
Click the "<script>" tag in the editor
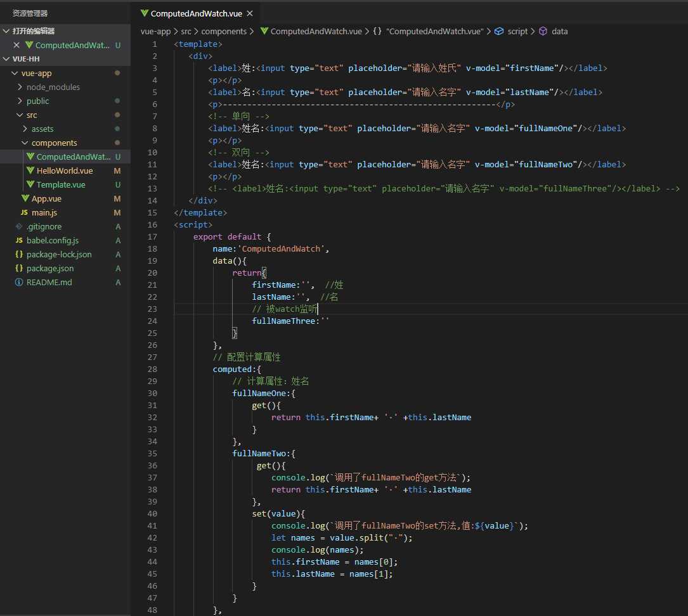coord(193,224)
